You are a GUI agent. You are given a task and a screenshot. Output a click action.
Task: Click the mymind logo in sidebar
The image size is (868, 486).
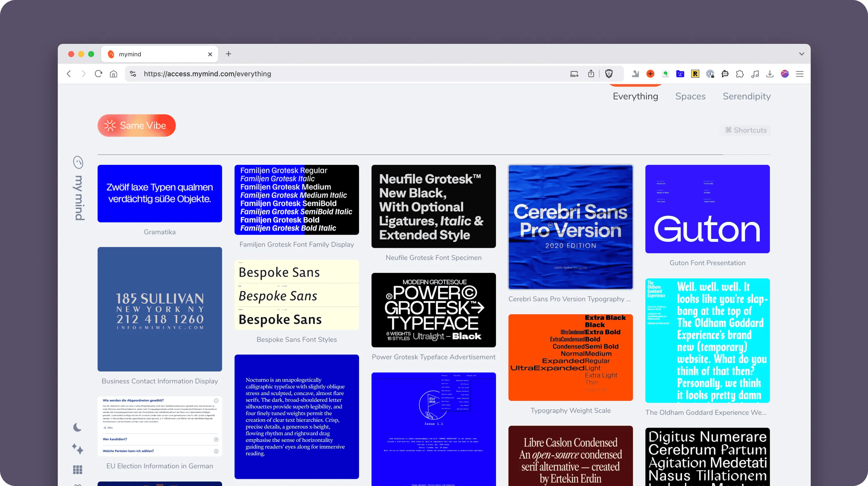(x=78, y=162)
